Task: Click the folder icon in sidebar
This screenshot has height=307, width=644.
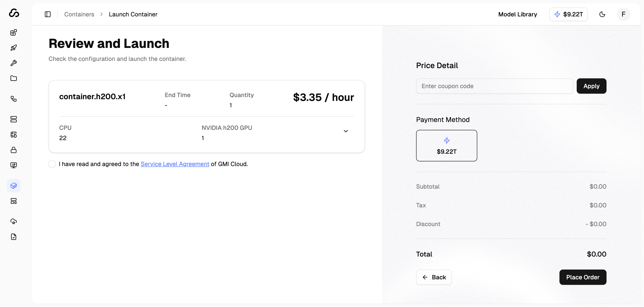Action: tap(13, 78)
